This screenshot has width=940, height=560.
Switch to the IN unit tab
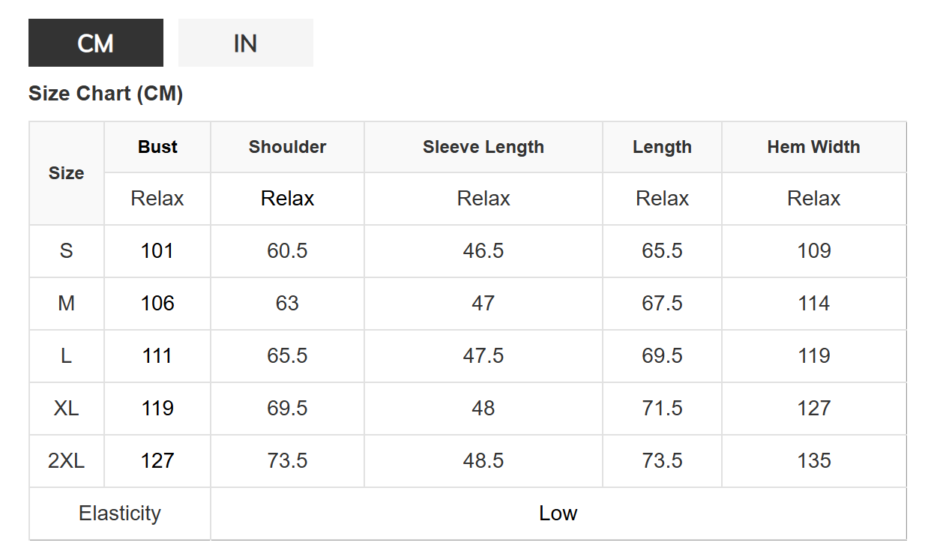[246, 43]
